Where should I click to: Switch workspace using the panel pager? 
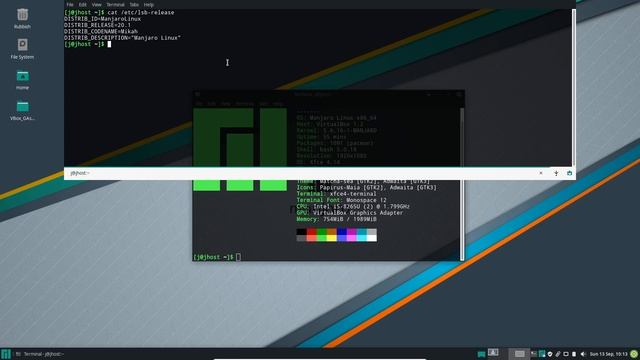[x=519, y=354]
